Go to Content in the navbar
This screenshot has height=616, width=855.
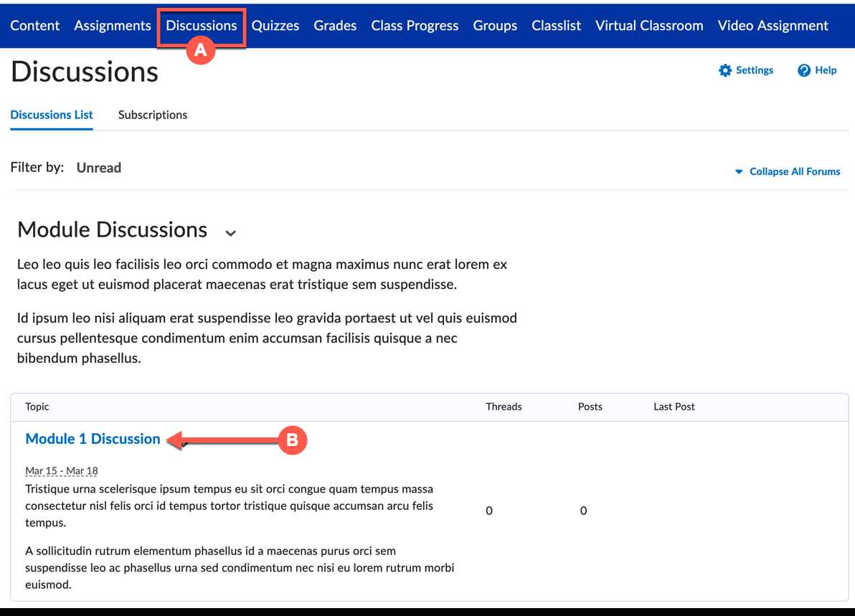[35, 26]
